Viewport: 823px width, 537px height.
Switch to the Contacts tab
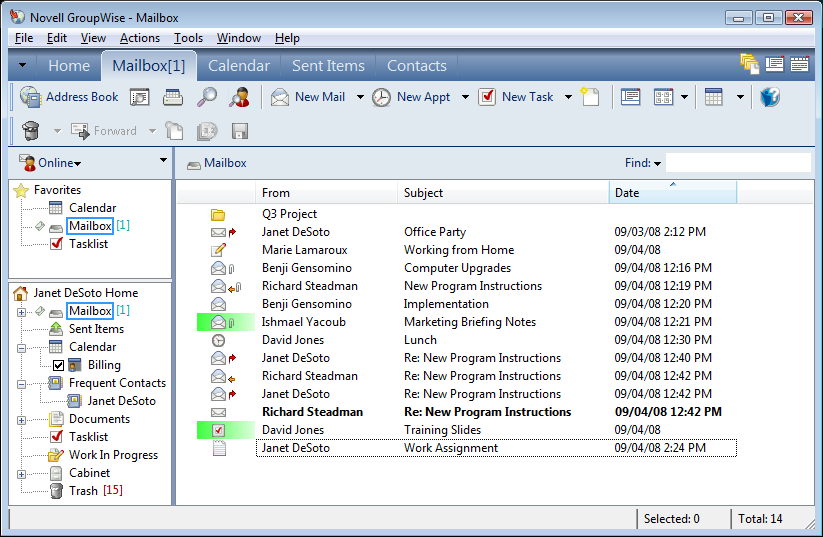coord(417,66)
